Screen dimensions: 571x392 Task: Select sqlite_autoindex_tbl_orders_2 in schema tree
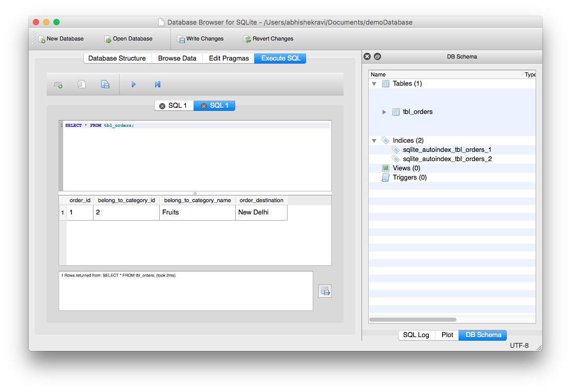tap(447, 159)
